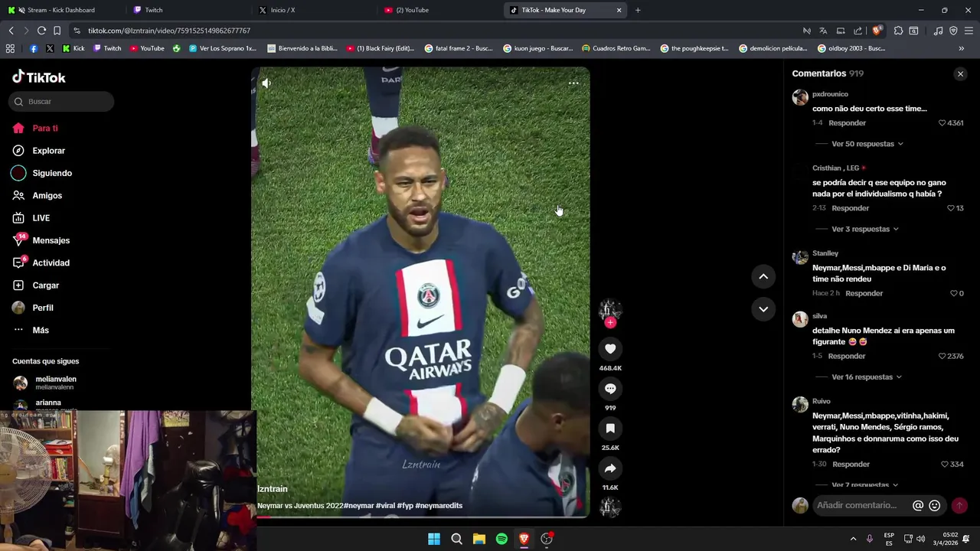Seek using the video progress bar
Viewport: 980px width, 551px height.
[420, 517]
